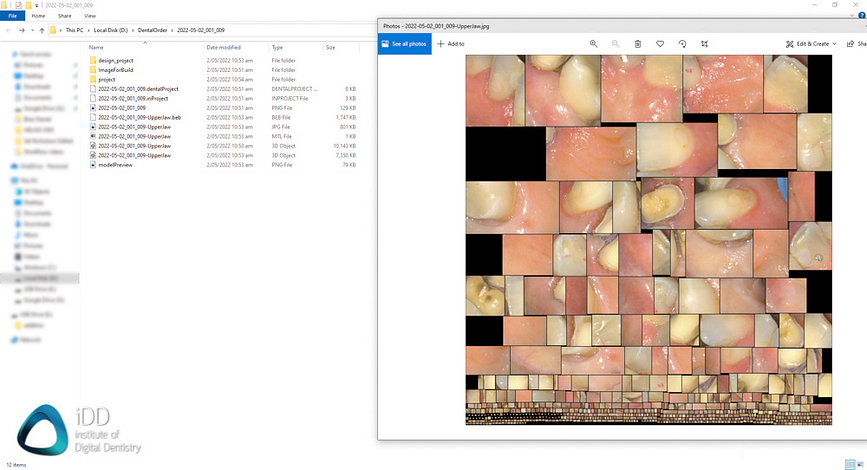The width and height of the screenshot is (867, 470).
Task: Select the design_project folder
Action: [x=116, y=61]
